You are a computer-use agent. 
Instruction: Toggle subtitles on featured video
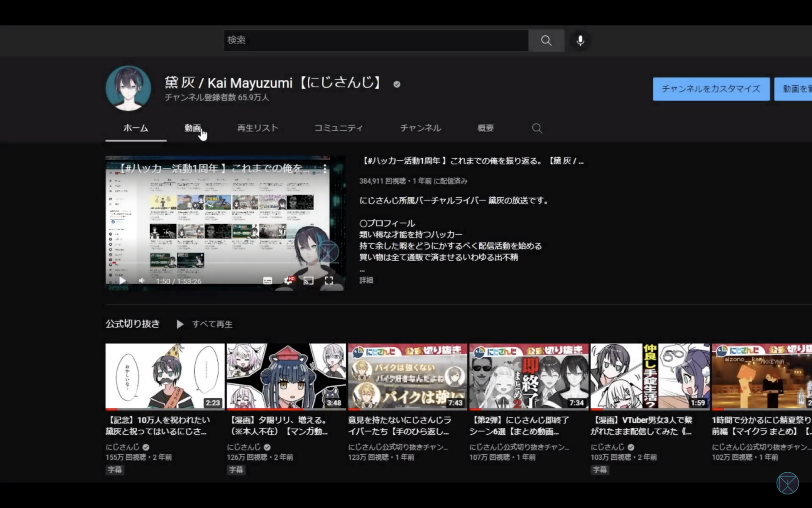click(268, 281)
